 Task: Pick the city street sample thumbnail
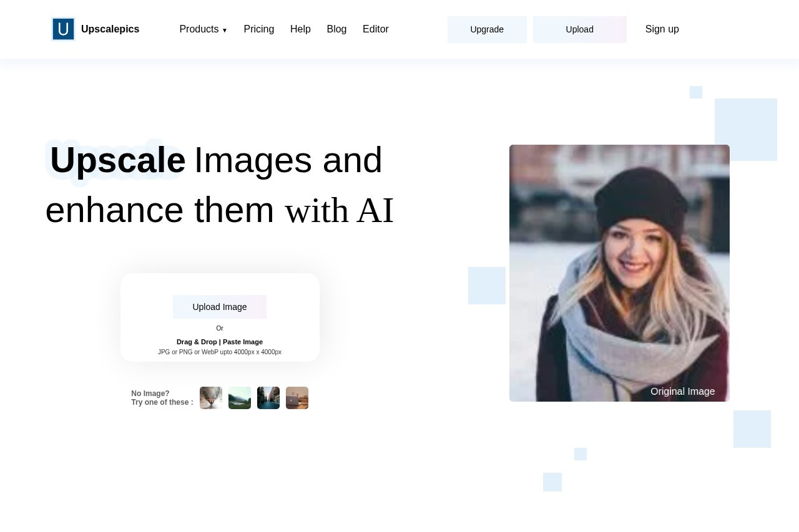(268, 398)
